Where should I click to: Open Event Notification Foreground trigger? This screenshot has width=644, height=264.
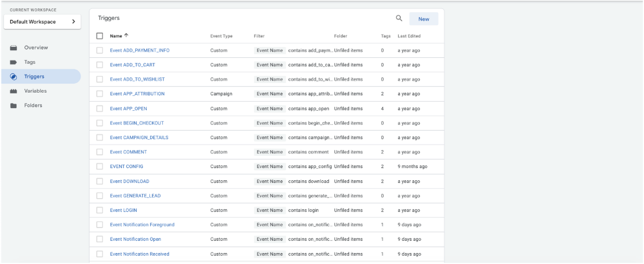(x=142, y=225)
